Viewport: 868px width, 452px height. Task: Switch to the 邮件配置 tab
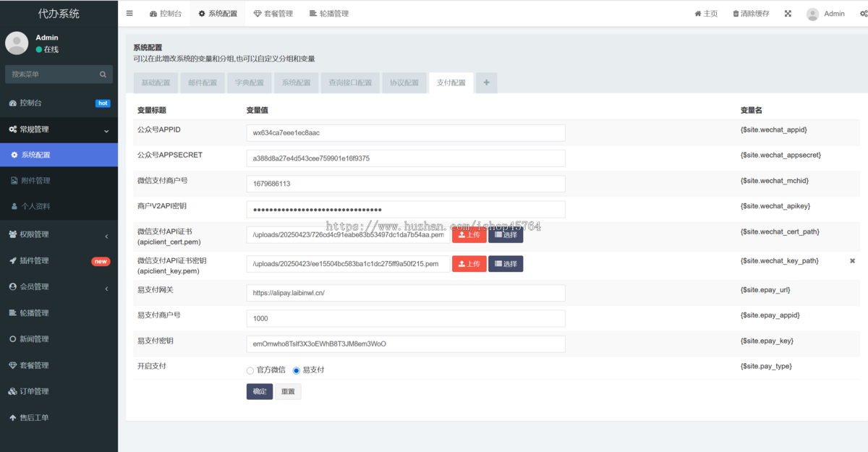[203, 82]
